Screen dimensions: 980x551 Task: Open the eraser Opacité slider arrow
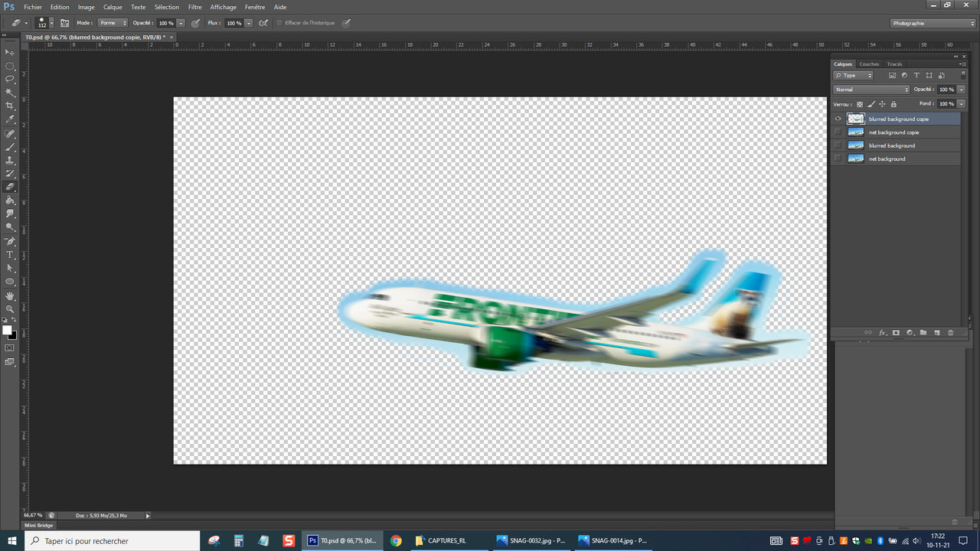[181, 24]
